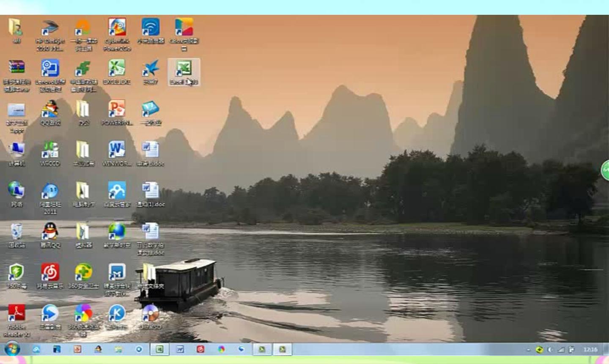Click the Windows Start orb
This screenshot has width=609, height=364.
click(12, 349)
